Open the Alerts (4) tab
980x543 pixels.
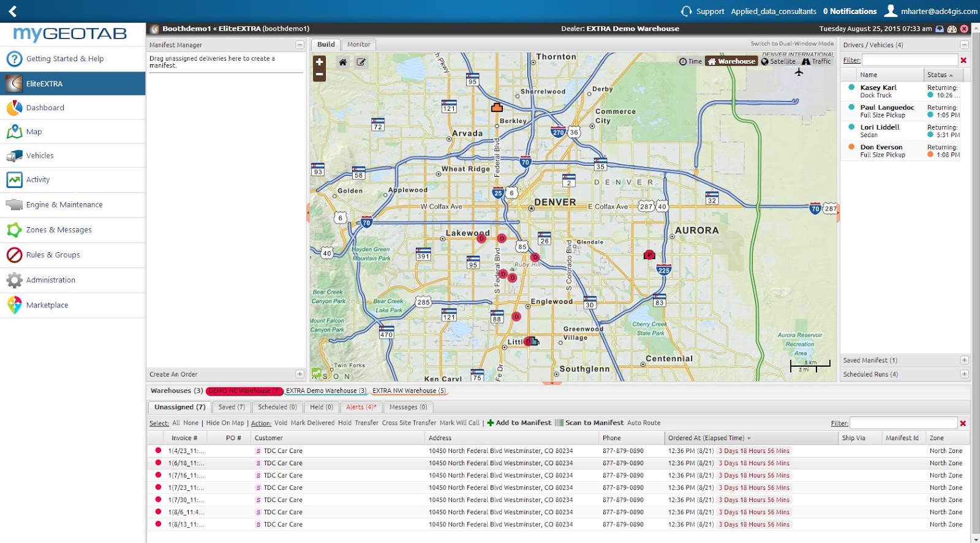361,407
